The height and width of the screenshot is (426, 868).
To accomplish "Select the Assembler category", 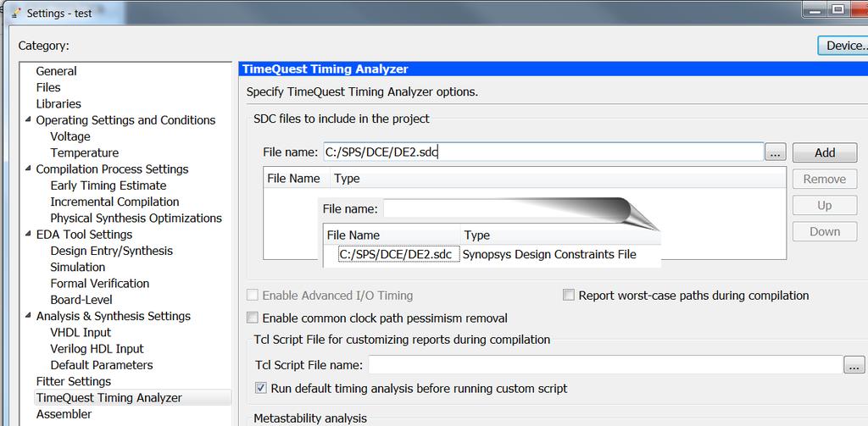I will tap(64, 414).
